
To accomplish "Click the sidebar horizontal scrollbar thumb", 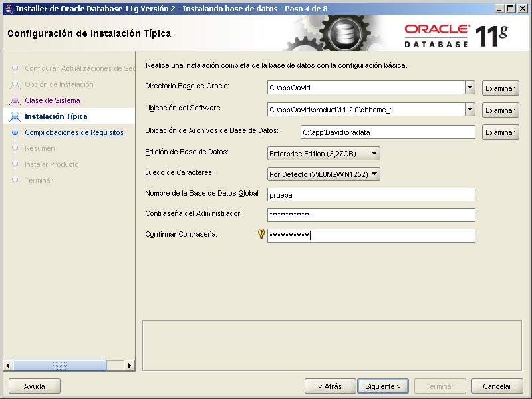I will 60,365.
